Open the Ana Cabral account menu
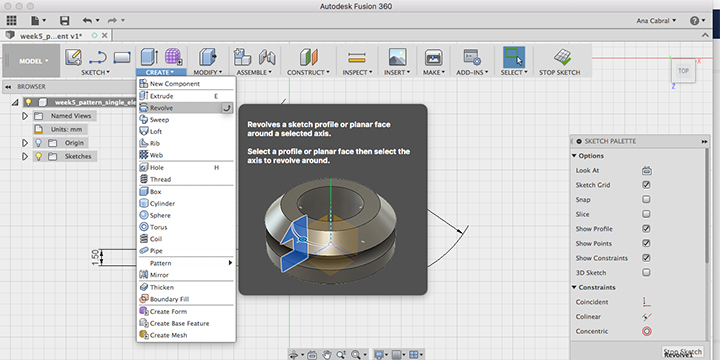This screenshot has height=360, width=720. [656, 21]
